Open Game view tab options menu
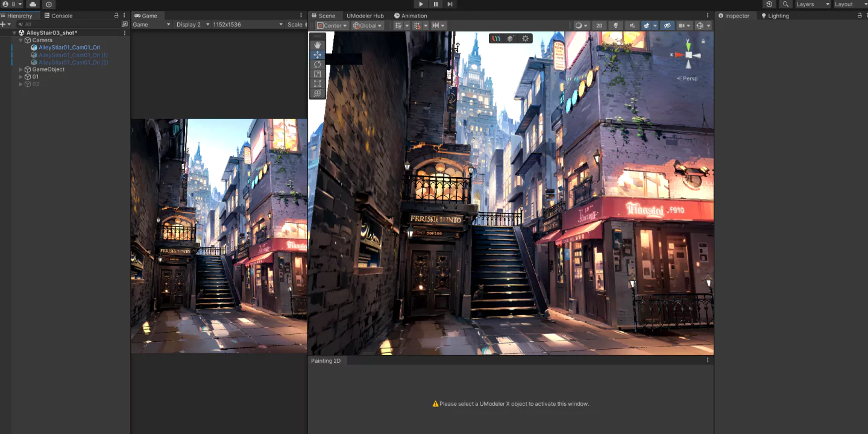This screenshot has width=868, height=434. pyautogui.click(x=301, y=16)
